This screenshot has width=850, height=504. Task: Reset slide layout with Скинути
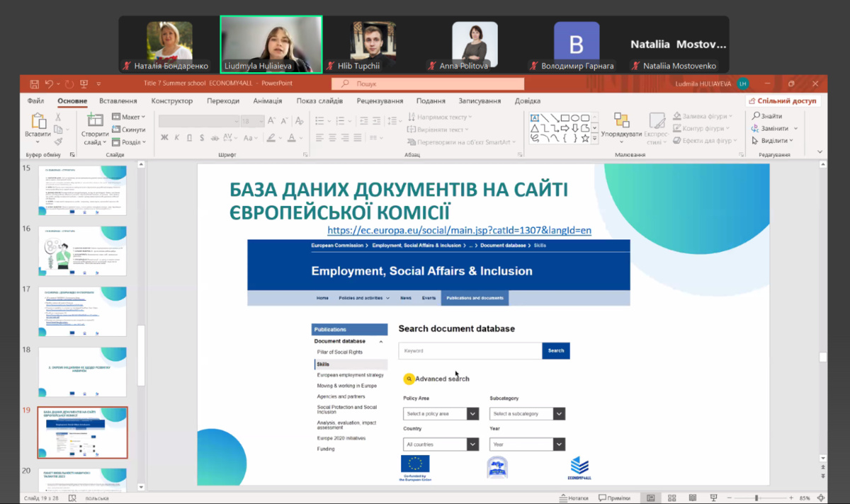pyautogui.click(x=128, y=130)
